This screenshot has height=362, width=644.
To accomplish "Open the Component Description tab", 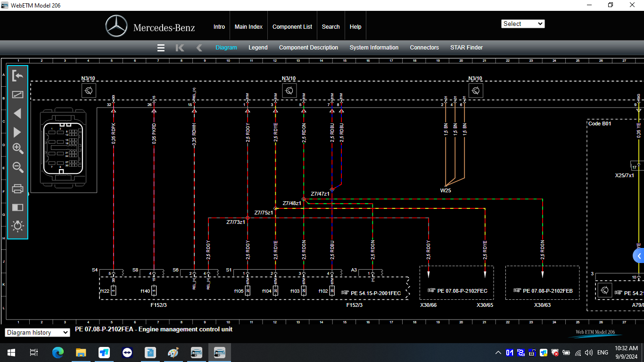I will [308, 47].
